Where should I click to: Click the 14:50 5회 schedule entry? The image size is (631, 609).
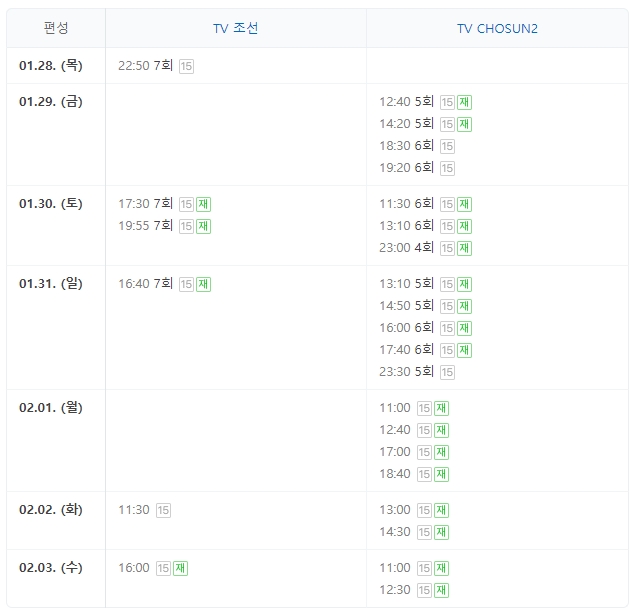click(406, 306)
